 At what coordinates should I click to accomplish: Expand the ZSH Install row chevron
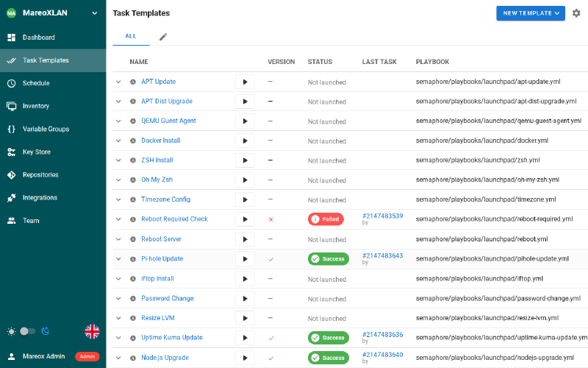118,160
